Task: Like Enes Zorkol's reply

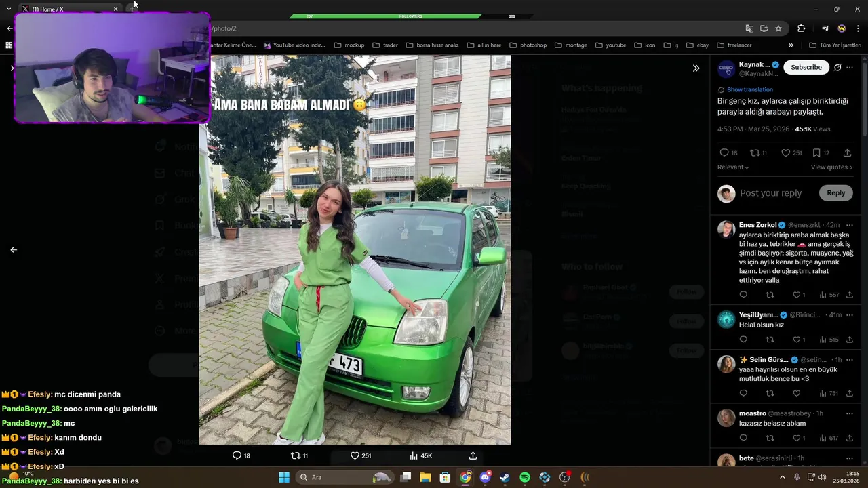Action: (797, 295)
